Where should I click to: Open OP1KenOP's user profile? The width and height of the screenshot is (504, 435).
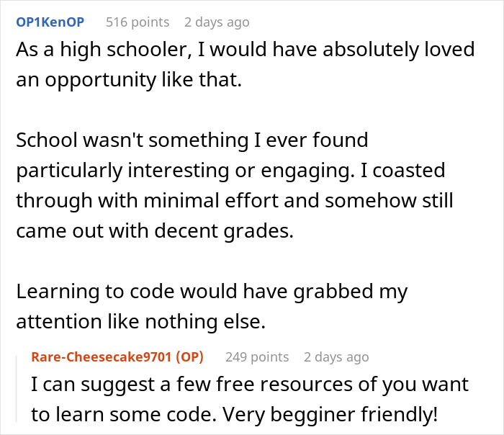click(x=50, y=22)
